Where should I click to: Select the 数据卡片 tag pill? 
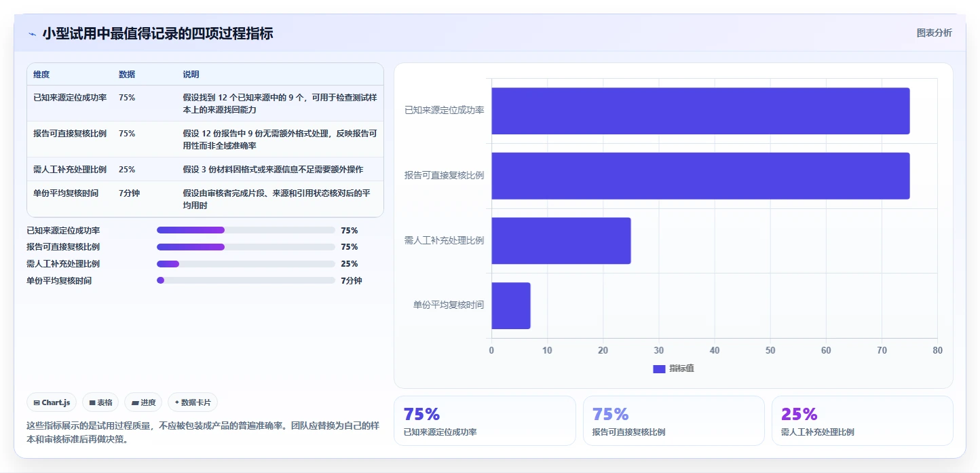point(193,402)
